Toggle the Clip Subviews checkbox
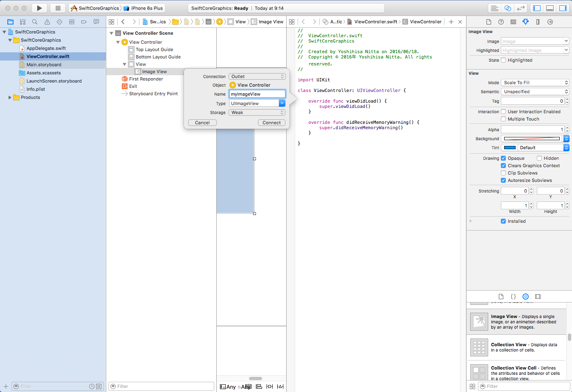The height and width of the screenshot is (392, 572). 503,173
